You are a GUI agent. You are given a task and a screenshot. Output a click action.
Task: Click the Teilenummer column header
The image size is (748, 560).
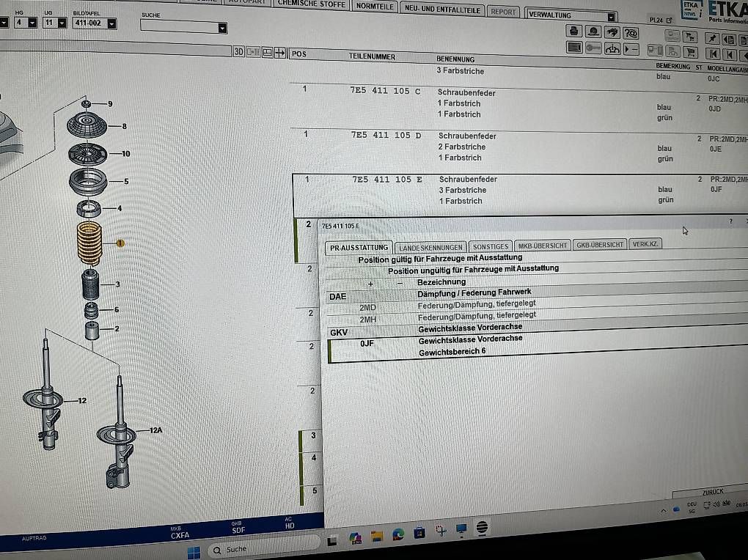(x=372, y=56)
